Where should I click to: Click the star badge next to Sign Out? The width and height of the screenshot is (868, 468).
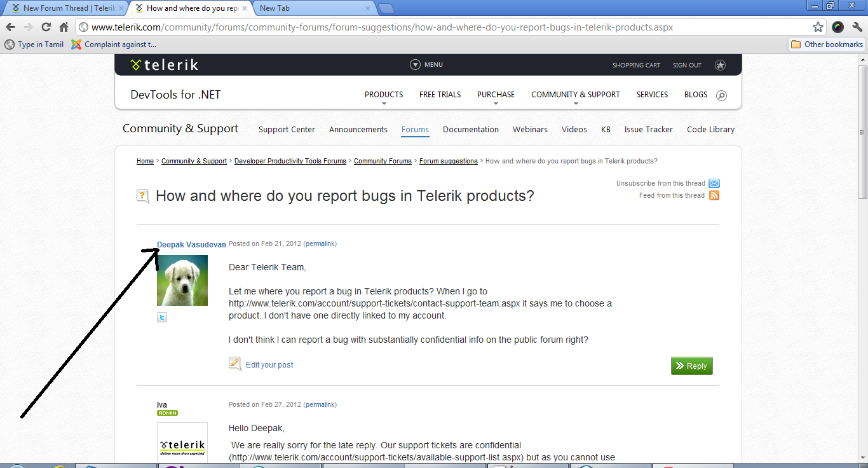point(720,65)
